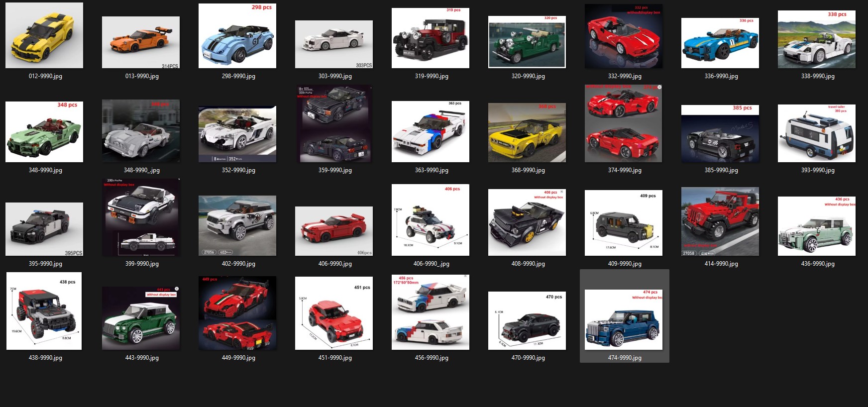Viewport: 868px width, 407px height.
Task: Select the blue 298 pcs roadster thumbnail
Action: (237, 36)
